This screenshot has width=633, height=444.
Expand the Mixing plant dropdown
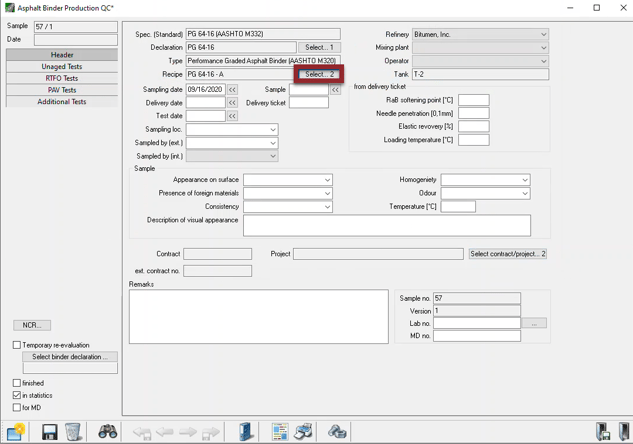(480, 48)
